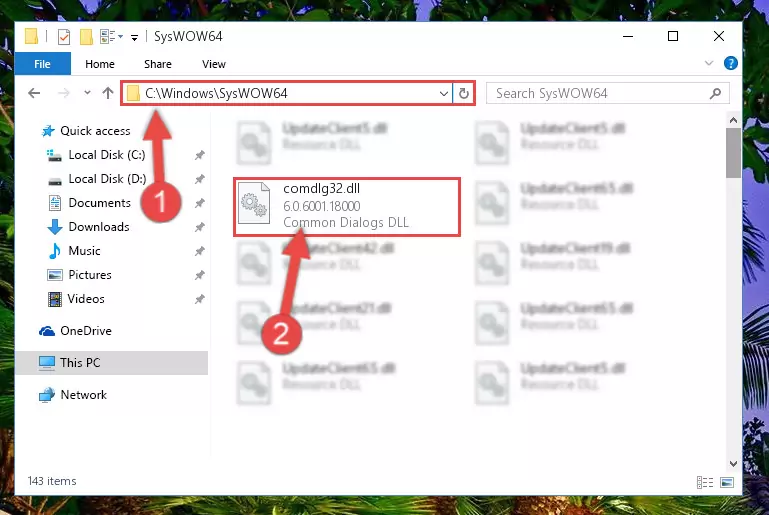
Task: Click the address bar path C:\Windows\SysWOW64
Action: (x=216, y=93)
